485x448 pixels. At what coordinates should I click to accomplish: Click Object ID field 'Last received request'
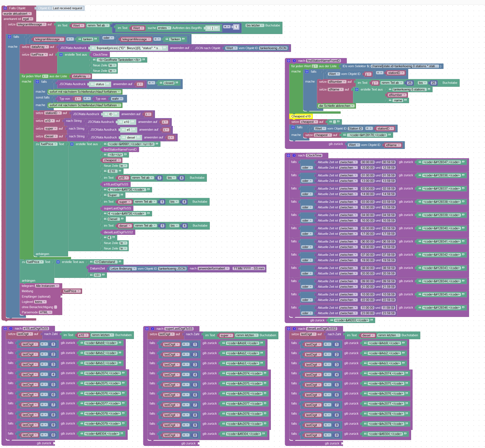click(x=68, y=8)
